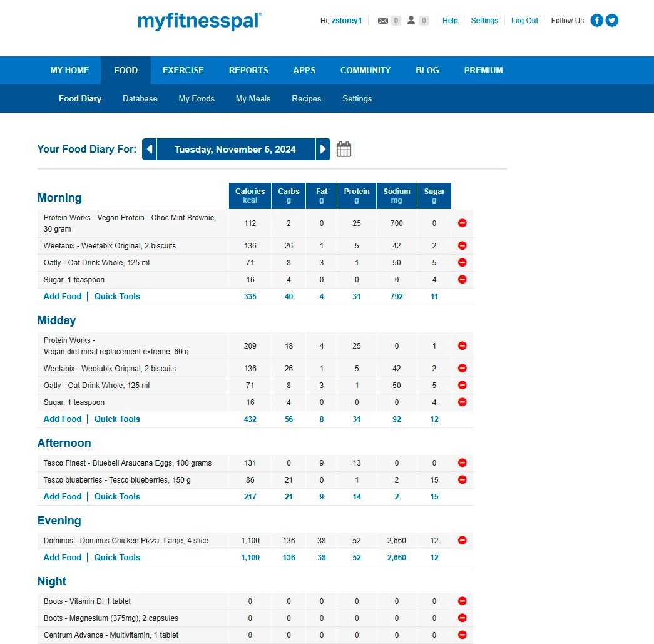Open the zstorey1 profile link
This screenshot has height=644, width=654.
(347, 21)
